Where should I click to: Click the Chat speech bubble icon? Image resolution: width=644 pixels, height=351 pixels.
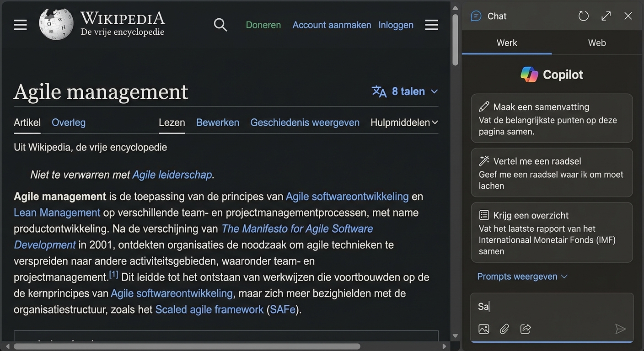point(476,16)
